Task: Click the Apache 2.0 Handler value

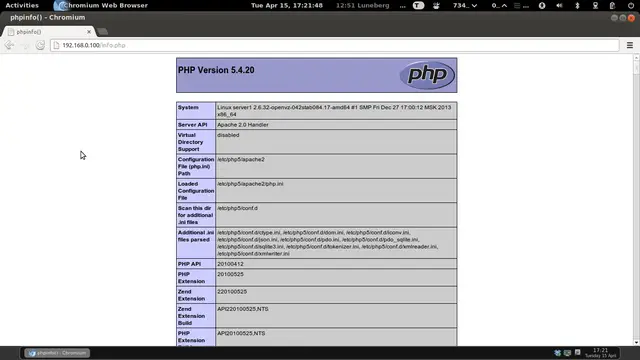Action: (x=243, y=125)
